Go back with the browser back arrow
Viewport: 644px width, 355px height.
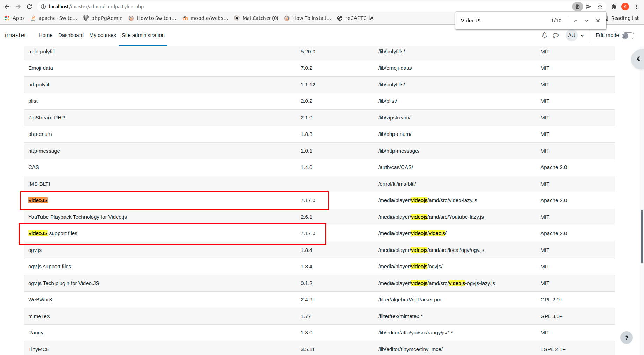click(x=7, y=7)
